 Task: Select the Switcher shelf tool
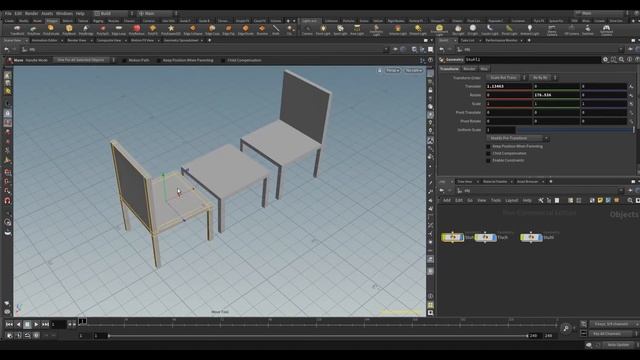coord(587,29)
